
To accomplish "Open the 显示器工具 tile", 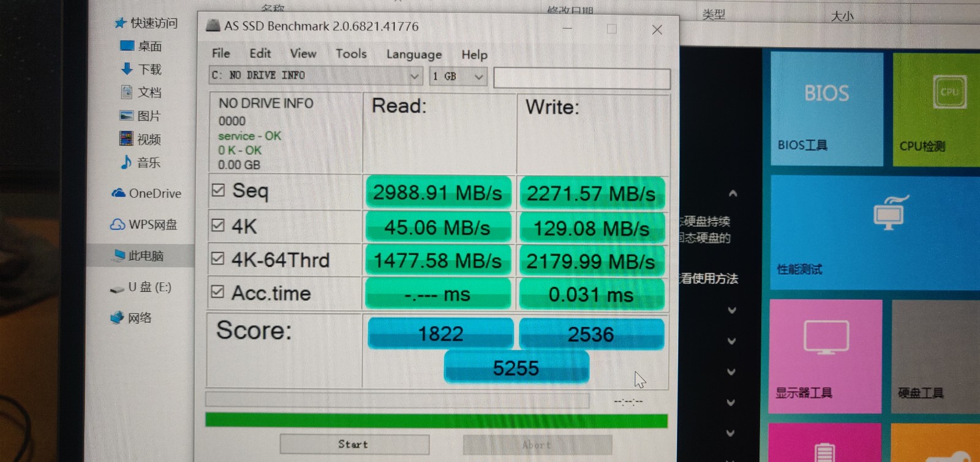I will coord(826,356).
